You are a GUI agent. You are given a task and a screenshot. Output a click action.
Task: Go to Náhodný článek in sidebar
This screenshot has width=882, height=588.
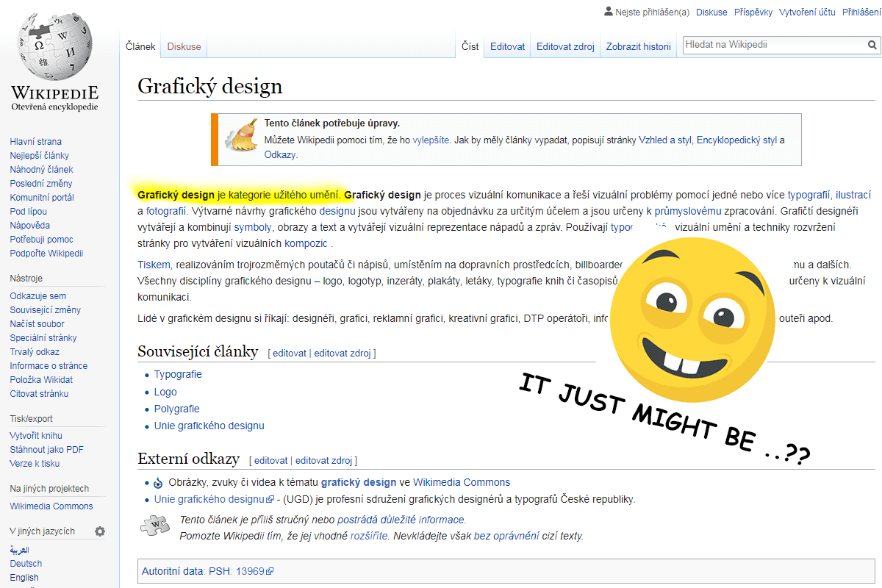pos(41,169)
